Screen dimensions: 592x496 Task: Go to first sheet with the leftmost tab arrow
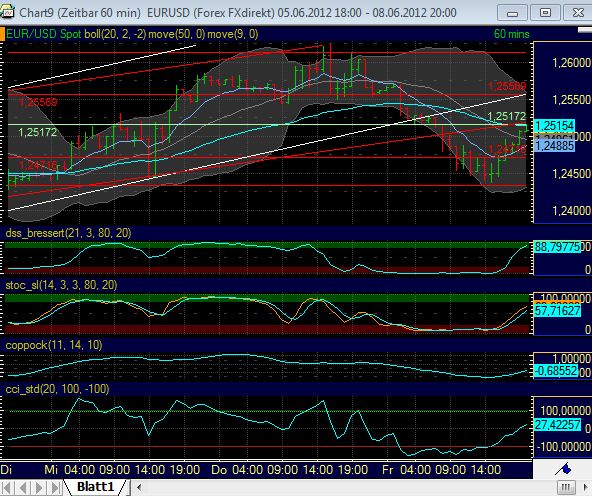(7, 487)
